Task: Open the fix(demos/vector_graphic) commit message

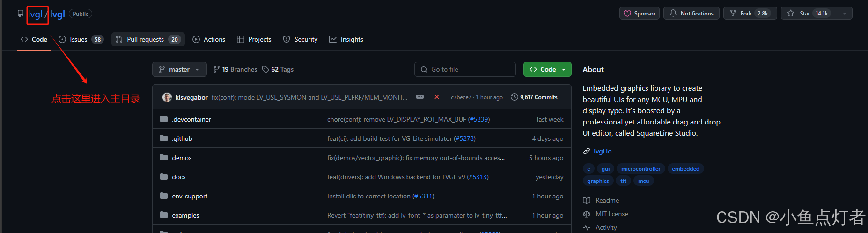Action: pyautogui.click(x=416, y=158)
